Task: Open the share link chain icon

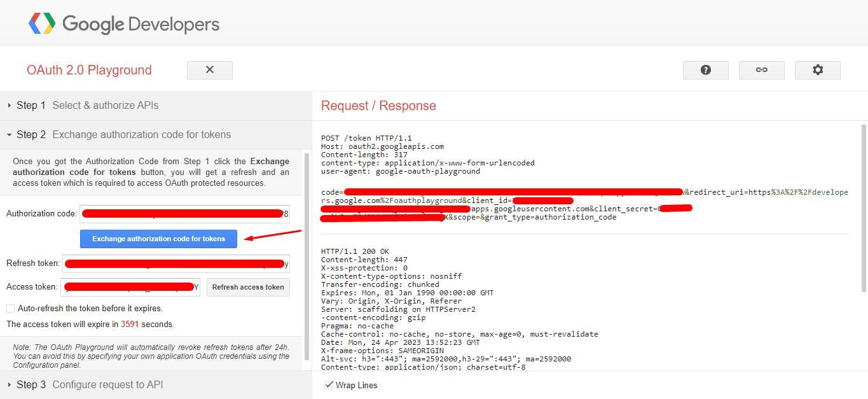Action: tap(762, 70)
